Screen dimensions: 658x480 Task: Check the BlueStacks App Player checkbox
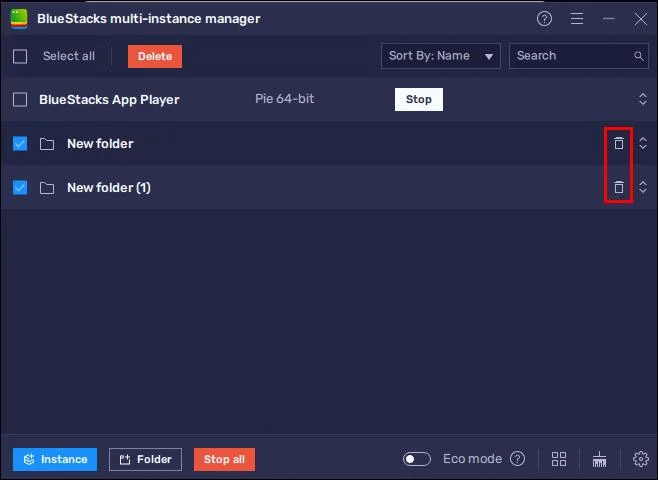pos(20,100)
